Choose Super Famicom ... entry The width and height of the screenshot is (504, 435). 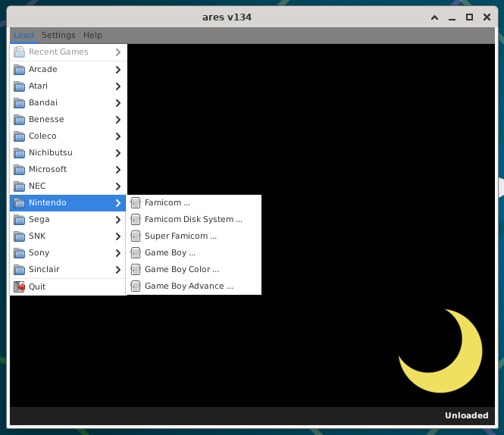pyautogui.click(x=195, y=236)
